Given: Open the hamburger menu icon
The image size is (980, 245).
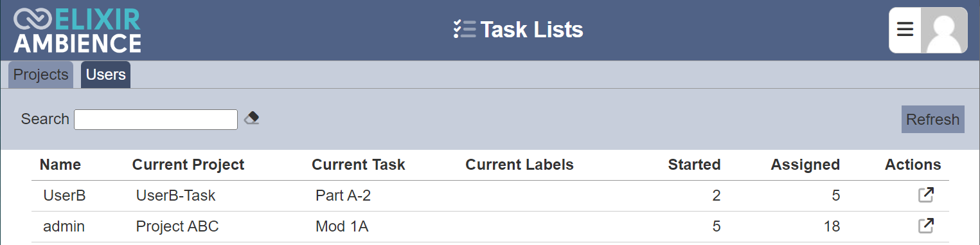Looking at the screenshot, I should coord(905,30).
